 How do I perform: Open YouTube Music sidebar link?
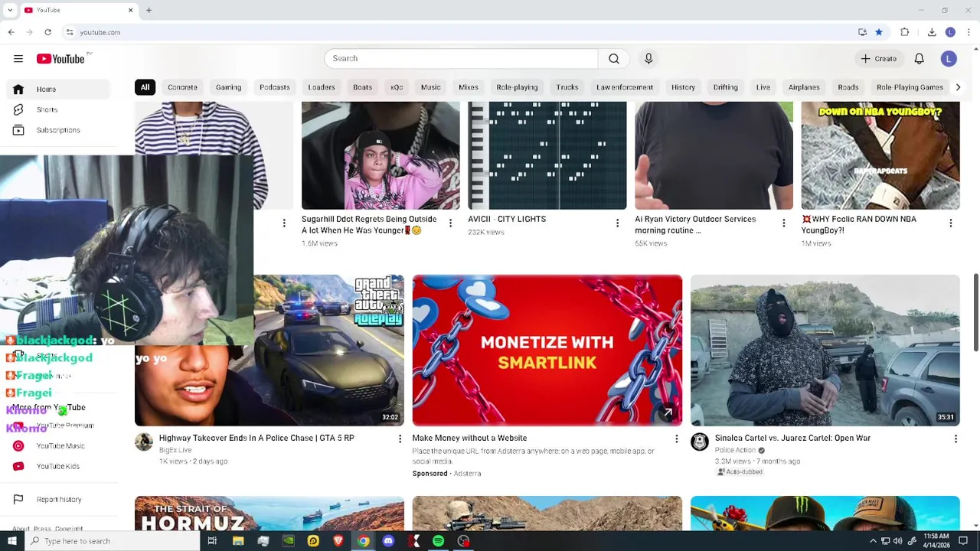57,446
